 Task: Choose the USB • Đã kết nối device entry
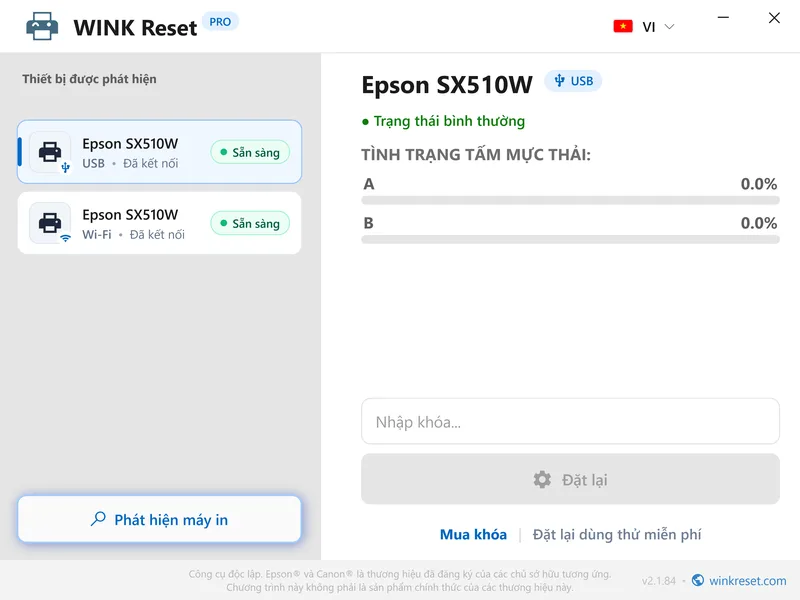pyautogui.click(x=159, y=152)
